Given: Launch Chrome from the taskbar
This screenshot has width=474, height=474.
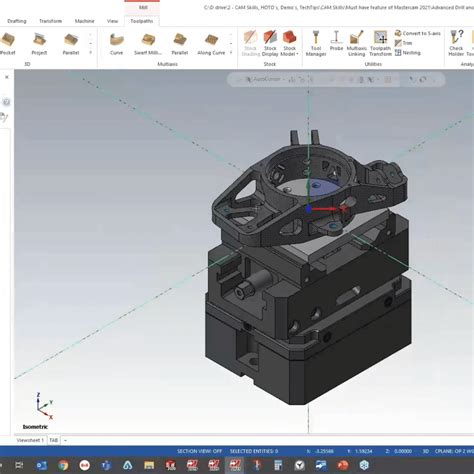Looking at the screenshot, I should click(x=63, y=465).
